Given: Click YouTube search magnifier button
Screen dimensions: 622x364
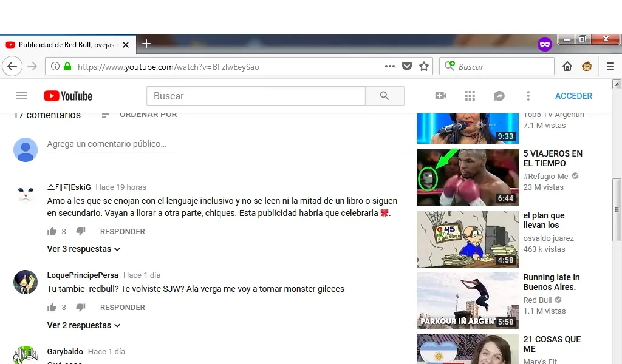Looking at the screenshot, I should click(384, 96).
